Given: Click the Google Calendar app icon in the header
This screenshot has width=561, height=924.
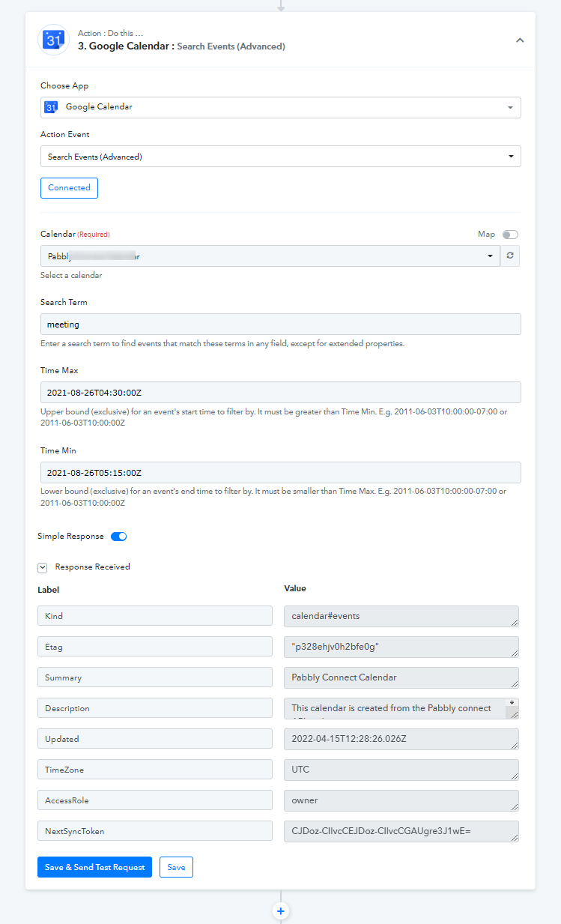Looking at the screenshot, I should [53, 40].
